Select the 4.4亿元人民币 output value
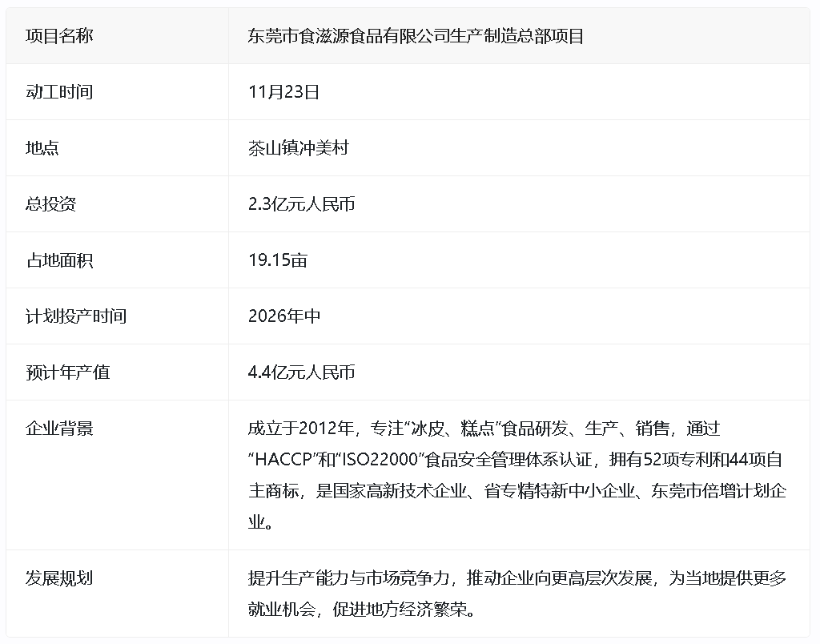 [x=302, y=372]
